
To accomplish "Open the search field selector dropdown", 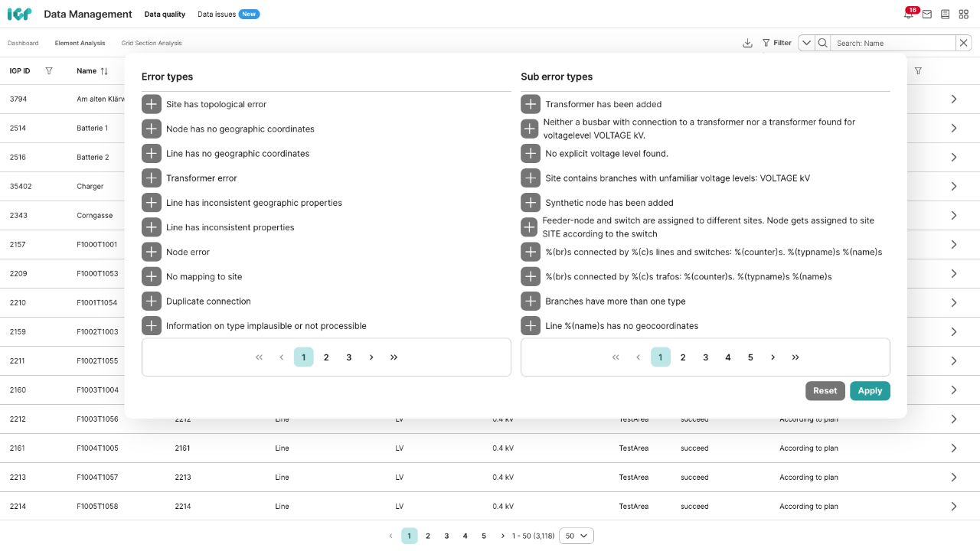I will (806, 44).
